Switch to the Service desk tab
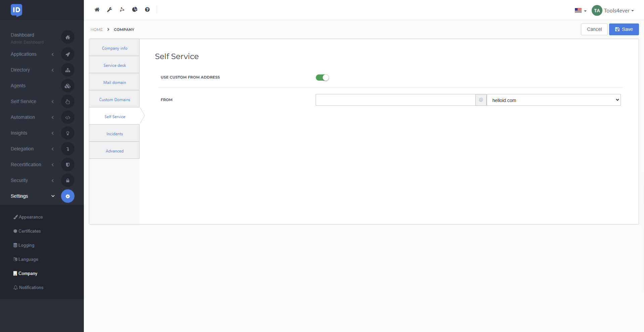The height and width of the screenshot is (332, 644). pos(114,65)
